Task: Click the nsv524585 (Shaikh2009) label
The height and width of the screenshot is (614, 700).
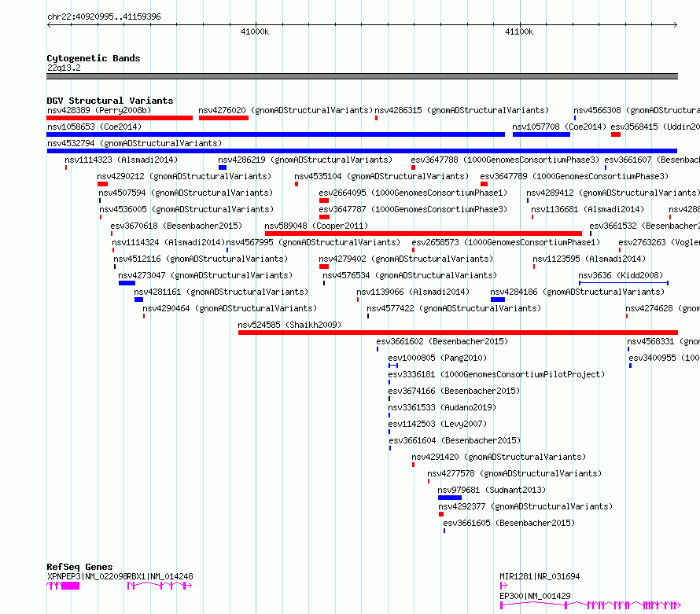Action: pos(289,325)
